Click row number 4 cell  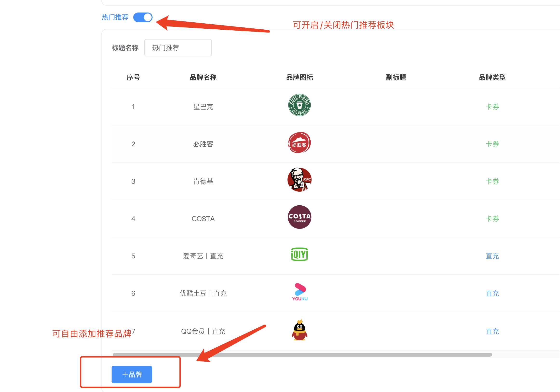coord(133,219)
